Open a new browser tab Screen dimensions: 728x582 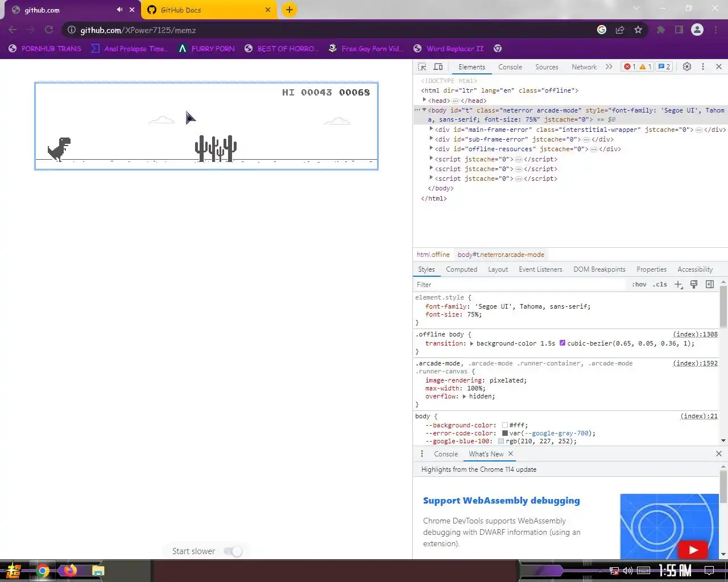click(x=289, y=10)
